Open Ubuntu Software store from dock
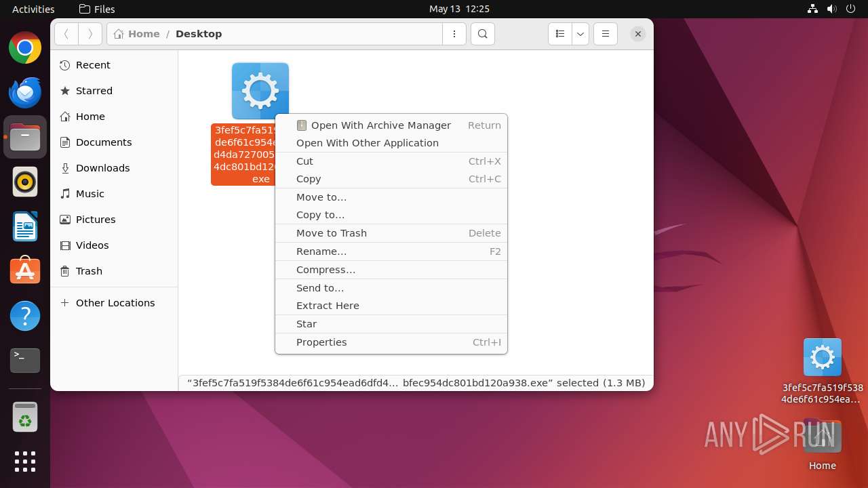Image resolution: width=868 pixels, height=488 pixels. tap(25, 271)
